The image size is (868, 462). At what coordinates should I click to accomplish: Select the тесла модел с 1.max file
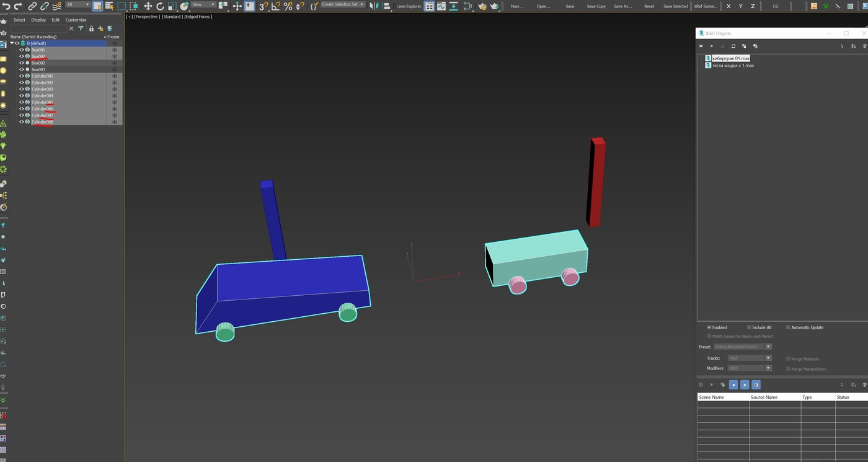point(733,66)
